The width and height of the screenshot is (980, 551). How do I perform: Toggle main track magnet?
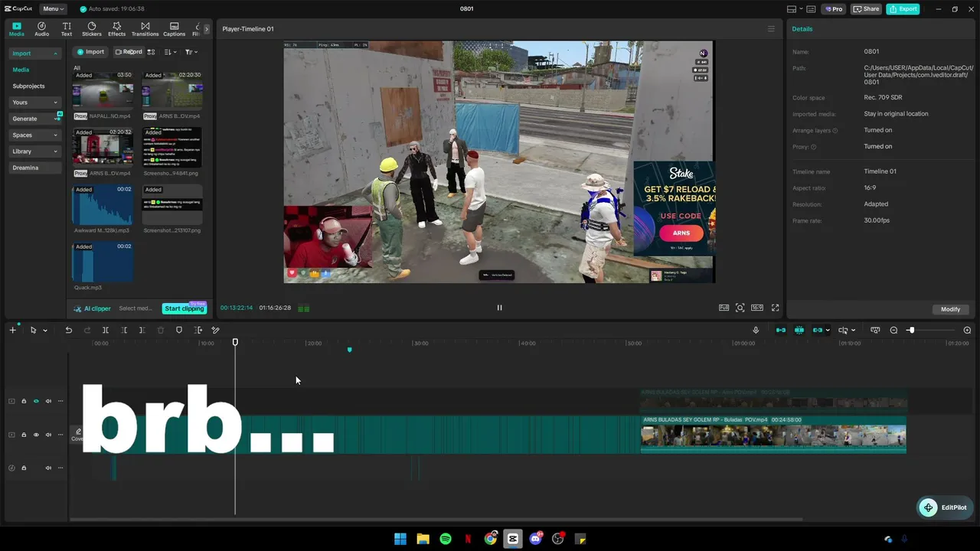tap(781, 330)
